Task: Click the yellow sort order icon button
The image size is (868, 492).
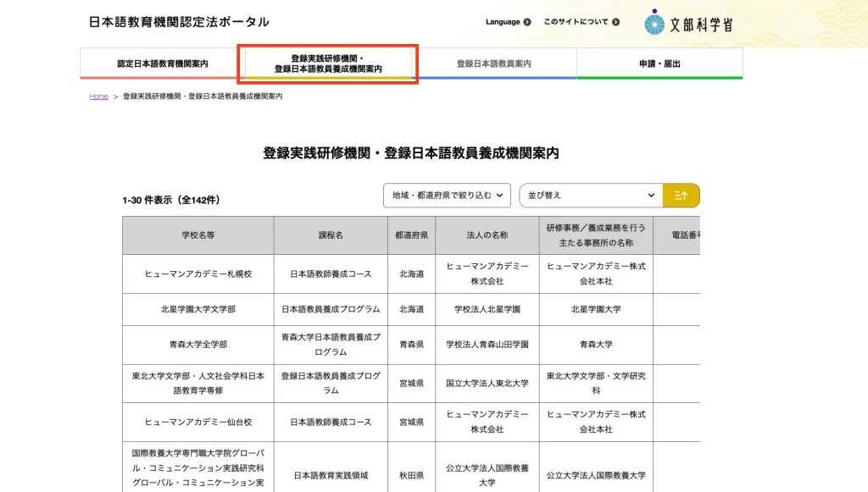Action: coord(681,195)
